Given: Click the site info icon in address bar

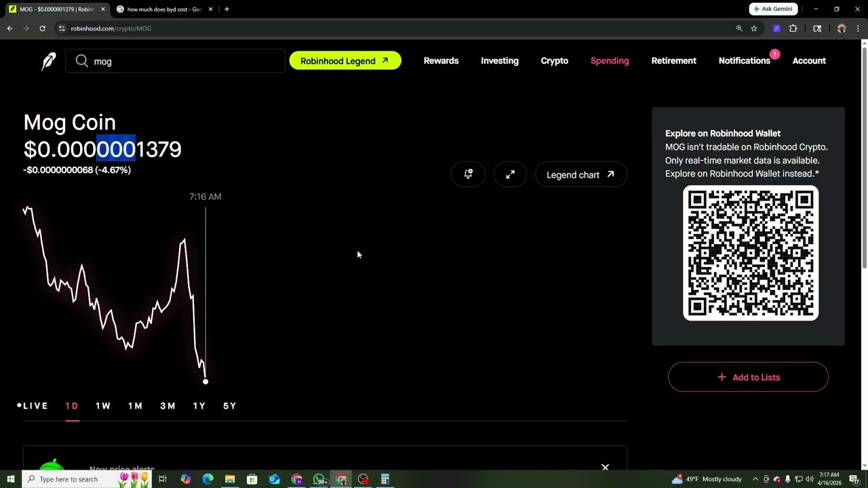Looking at the screenshot, I should pyautogui.click(x=62, y=28).
